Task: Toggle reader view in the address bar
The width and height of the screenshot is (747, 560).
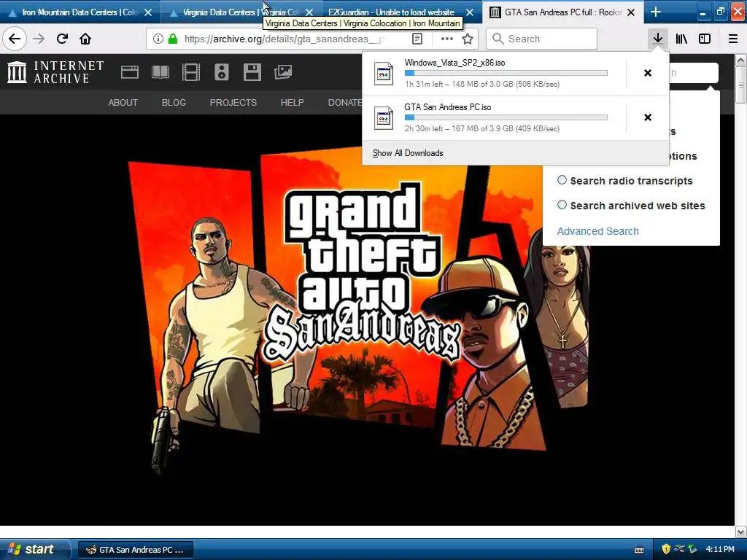Action: click(x=417, y=39)
